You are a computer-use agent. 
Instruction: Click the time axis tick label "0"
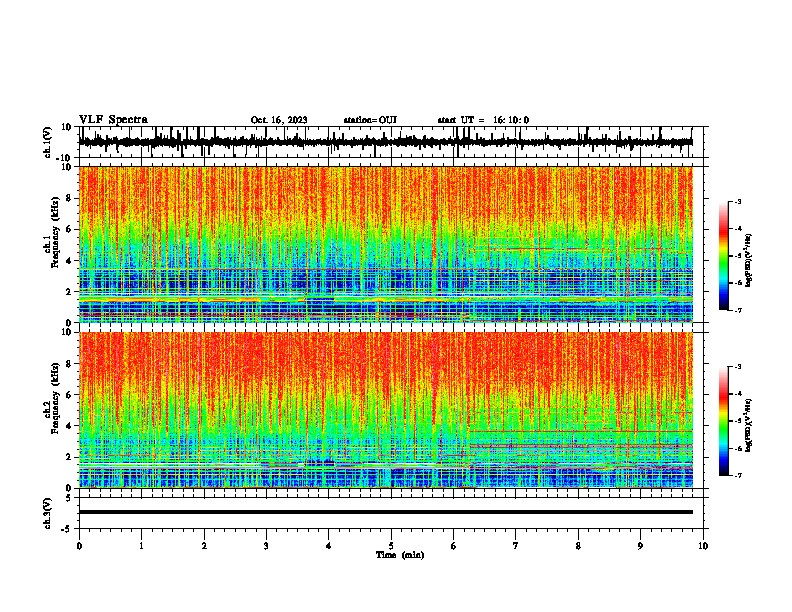pyautogui.click(x=79, y=546)
